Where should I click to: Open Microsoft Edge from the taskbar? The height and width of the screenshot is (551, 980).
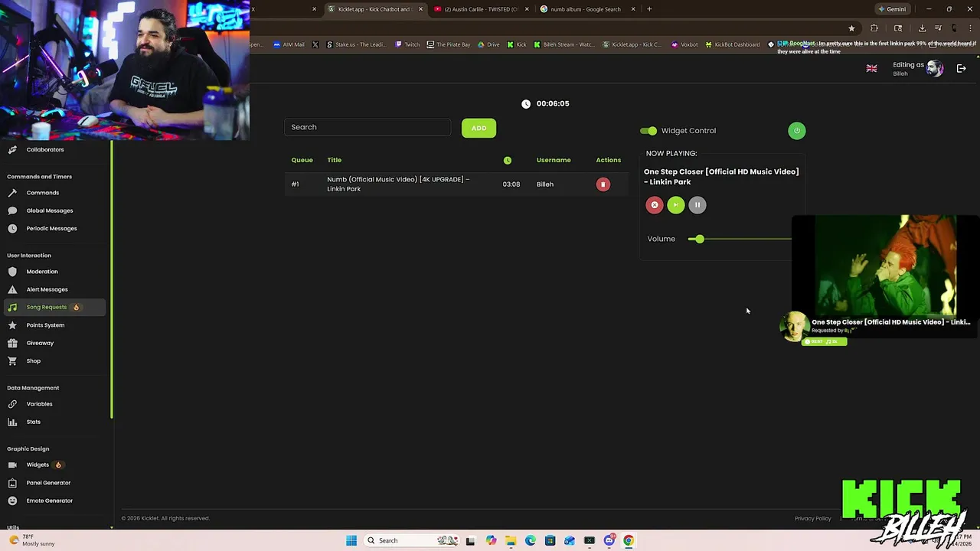pos(530,540)
